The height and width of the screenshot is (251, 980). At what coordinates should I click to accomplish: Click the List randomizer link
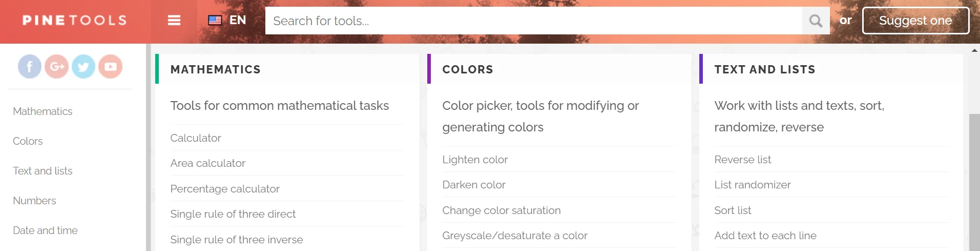click(x=752, y=185)
